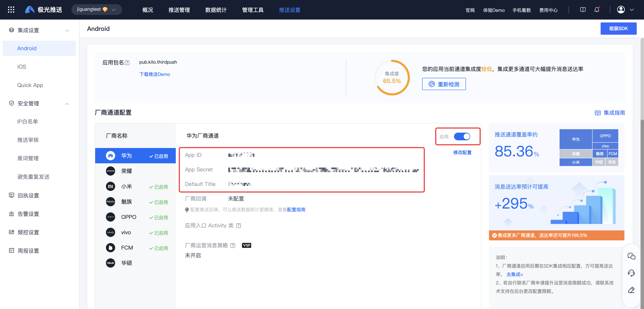Image resolution: width=644 pixels, height=309 pixels.
Task: Select the OPPO brand icon
Action: pos(111,217)
